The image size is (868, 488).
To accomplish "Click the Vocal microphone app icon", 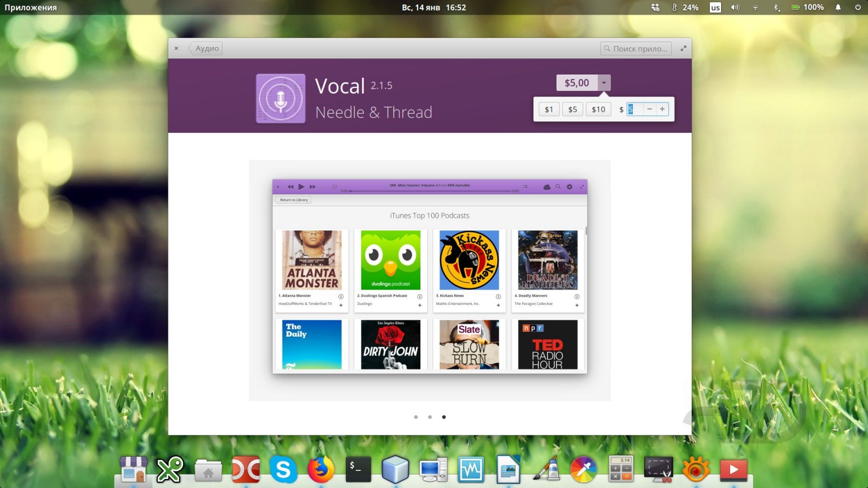I will 281,98.
